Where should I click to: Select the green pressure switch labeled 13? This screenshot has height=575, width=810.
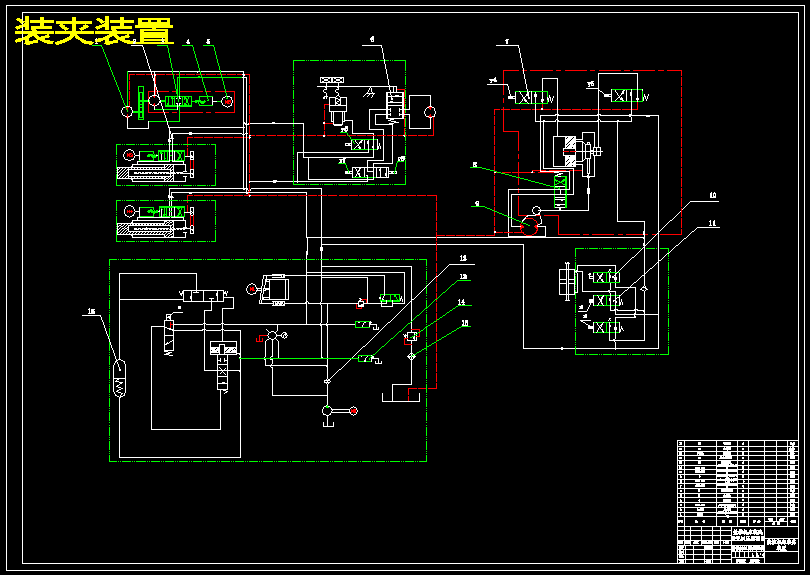[x=366, y=359]
